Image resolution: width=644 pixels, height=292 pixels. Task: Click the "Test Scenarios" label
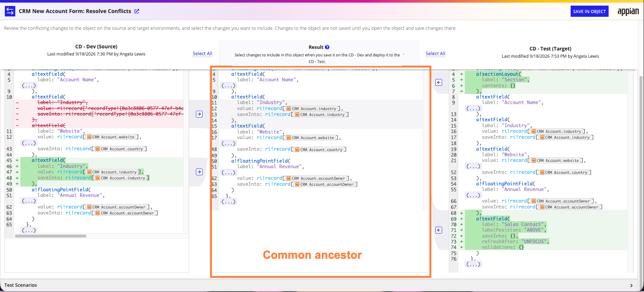(21, 285)
